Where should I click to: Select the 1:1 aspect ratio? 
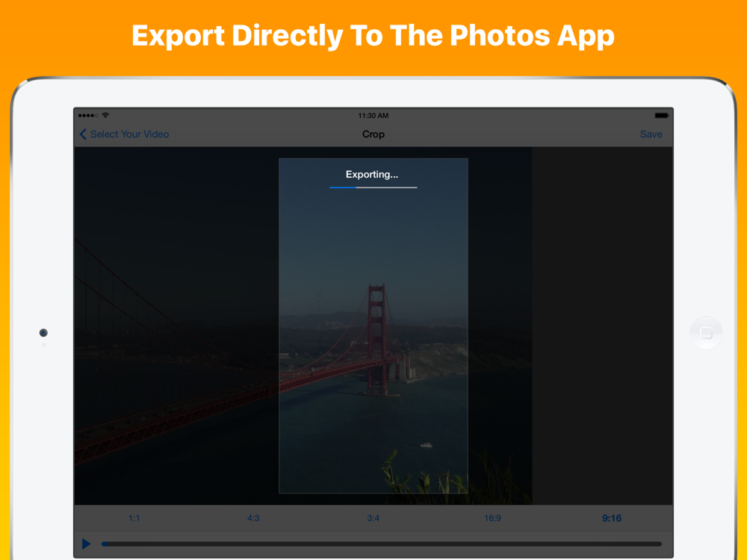click(134, 518)
